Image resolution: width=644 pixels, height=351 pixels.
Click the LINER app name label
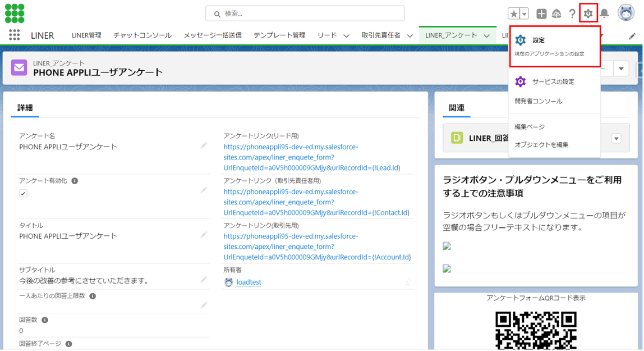click(42, 36)
